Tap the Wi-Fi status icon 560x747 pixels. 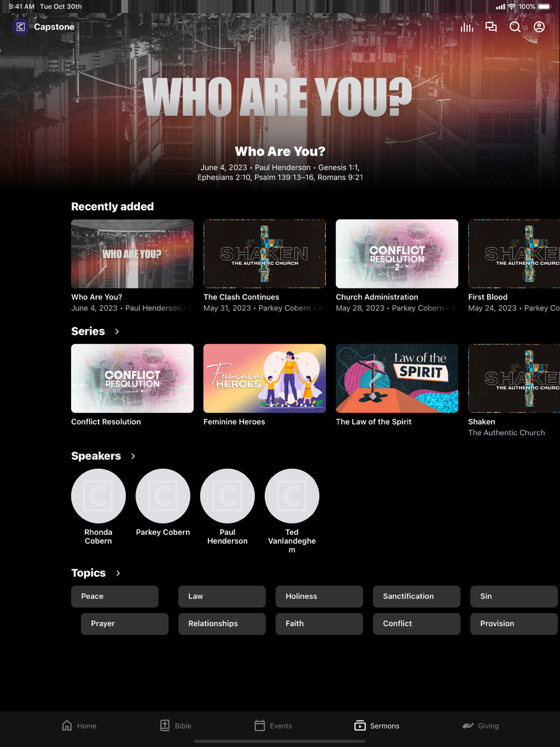[x=511, y=7]
